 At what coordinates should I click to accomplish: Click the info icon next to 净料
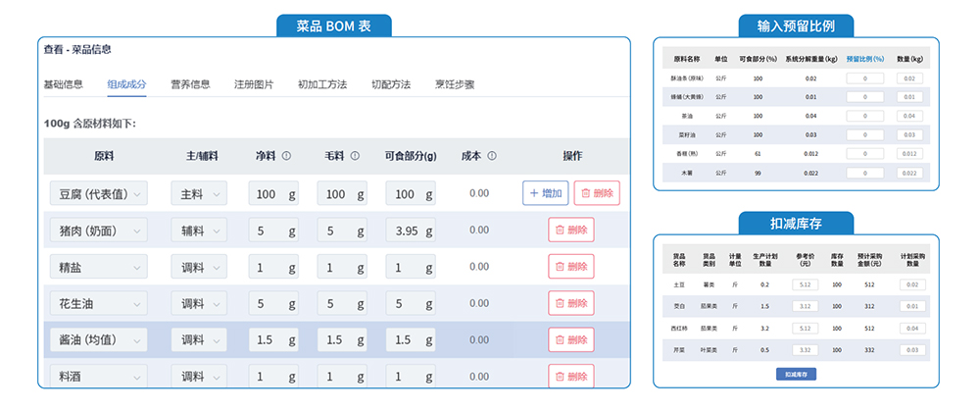pos(286,155)
